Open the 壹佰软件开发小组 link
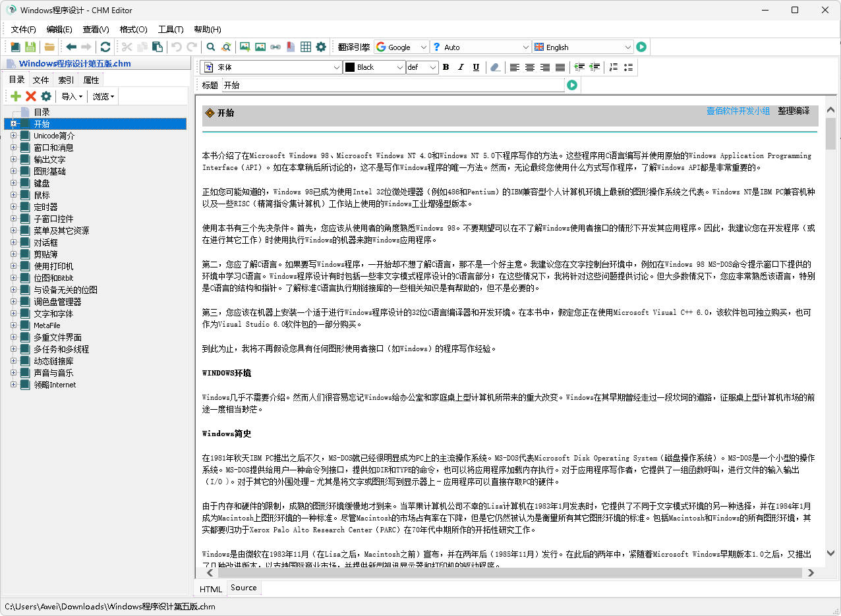This screenshot has height=616, width=841. 738,111
